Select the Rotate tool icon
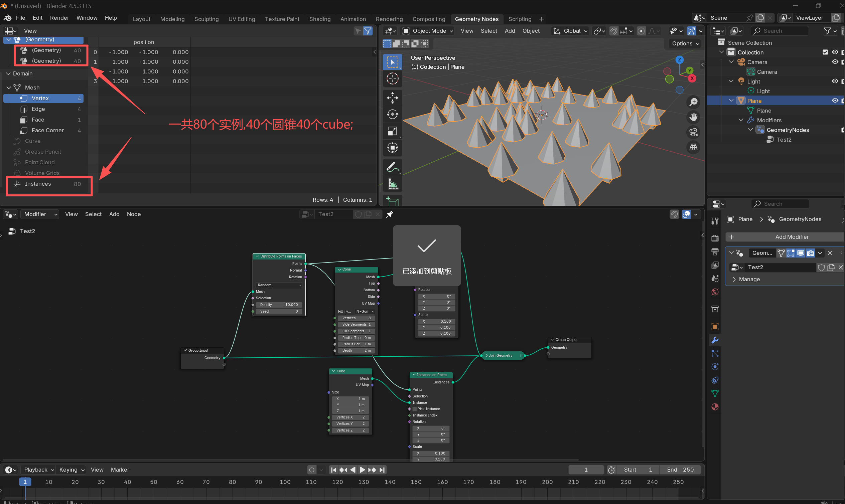This screenshot has height=504, width=845. (393, 115)
